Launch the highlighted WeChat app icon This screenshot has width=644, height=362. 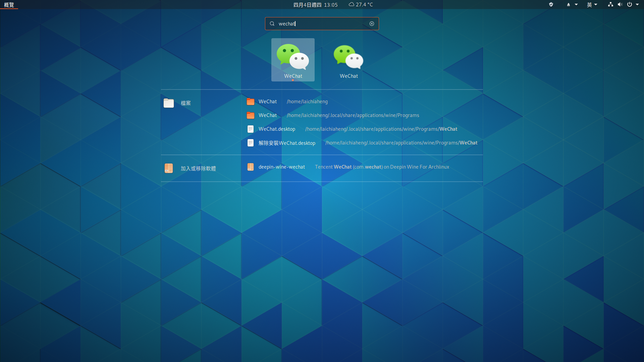click(293, 60)
